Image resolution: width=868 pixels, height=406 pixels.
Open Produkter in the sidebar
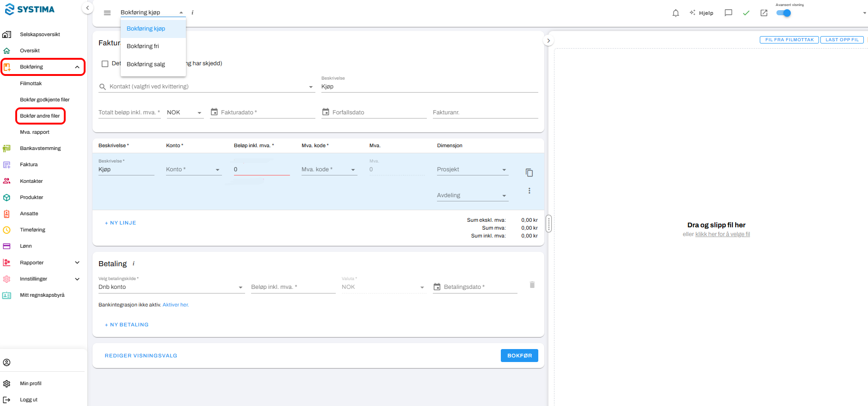click(x=31, y=197)
